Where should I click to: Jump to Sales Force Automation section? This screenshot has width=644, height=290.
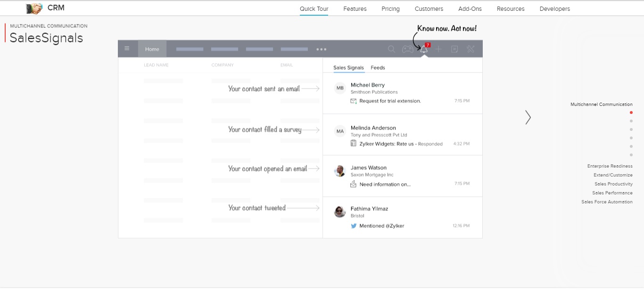(607, 202)
